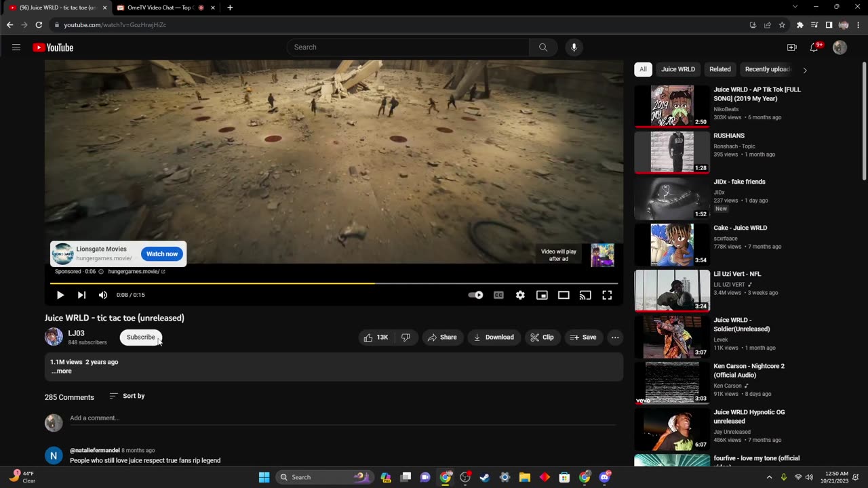Open Chrome extensions puzzle icon
This screenshot has height=488, width=868.
pos(800,24)
